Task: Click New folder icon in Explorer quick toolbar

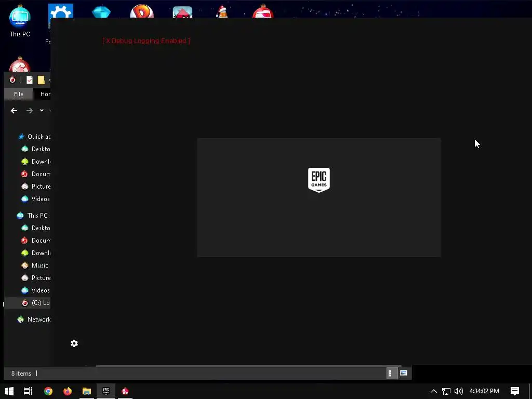Action: [x=41, y=80]
